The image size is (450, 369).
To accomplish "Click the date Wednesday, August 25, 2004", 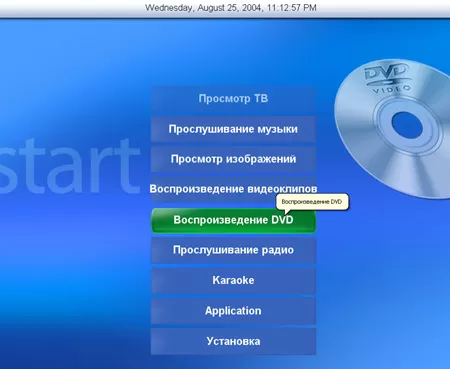I will tap(203, 8).
